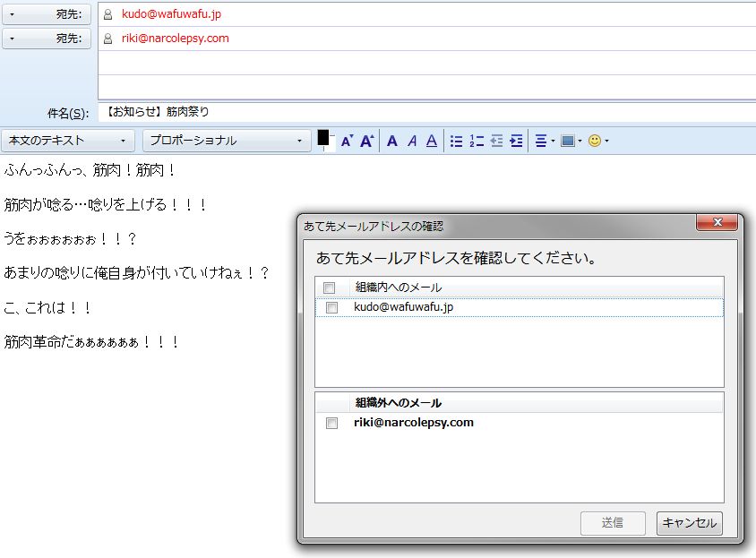
Task: Open the プロポーショナル font dropdown
Action: pos(227,141)
